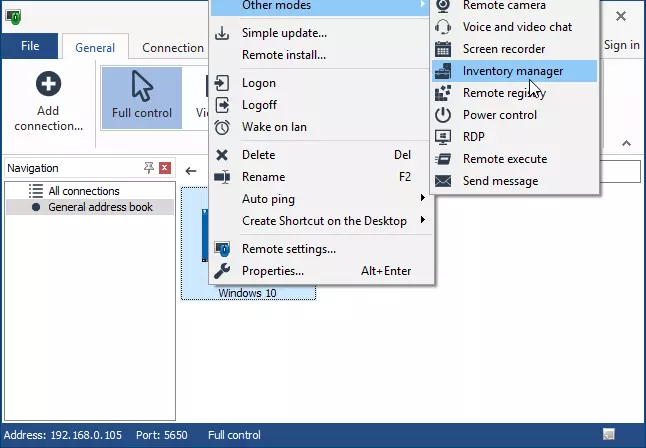Click the Properties wrench icon
Screen dimensions: 646x448
tap(222, 271)
